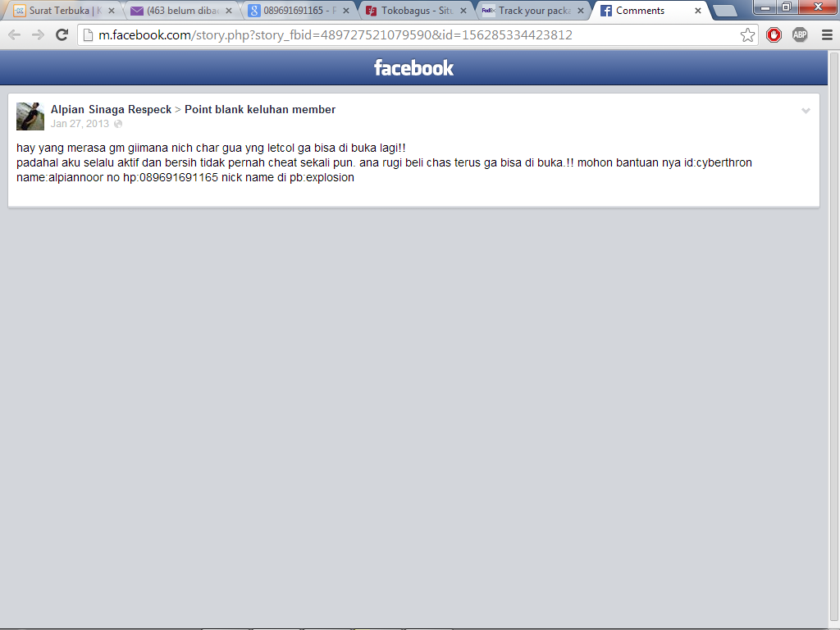Switch to the Surat Terbuka tab
840x630 pixels.
click(64, 11)
